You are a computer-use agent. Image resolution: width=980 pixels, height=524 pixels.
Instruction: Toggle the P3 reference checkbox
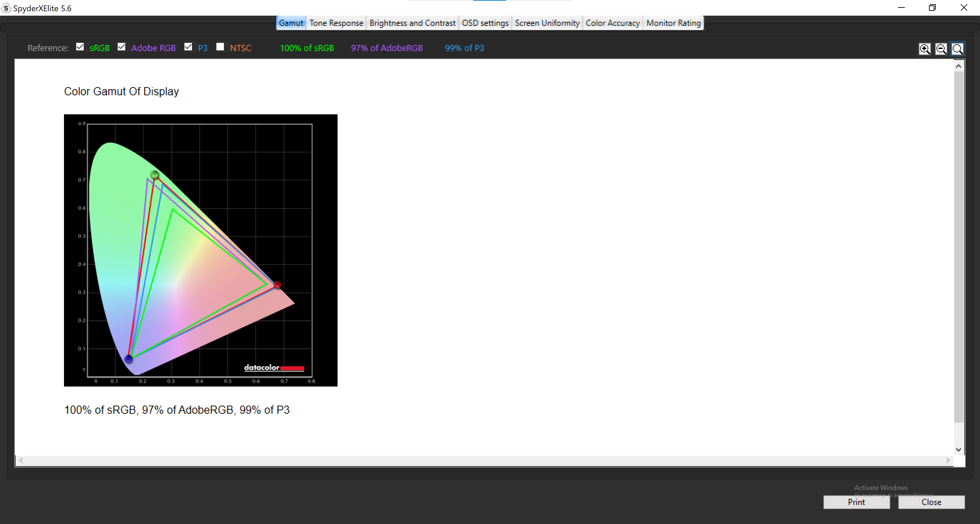tap(188, 47)
